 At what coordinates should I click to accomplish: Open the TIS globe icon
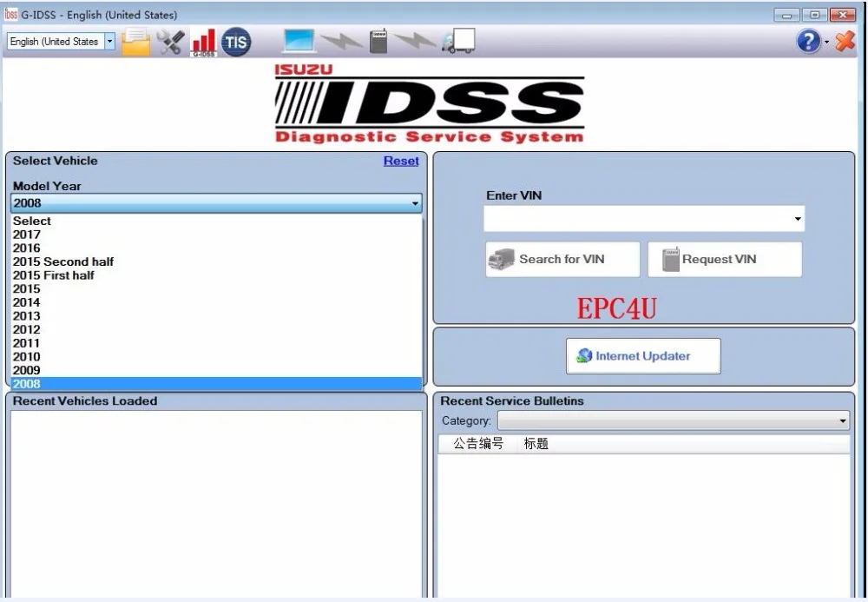pyautogui.click(x=234, y=41)
